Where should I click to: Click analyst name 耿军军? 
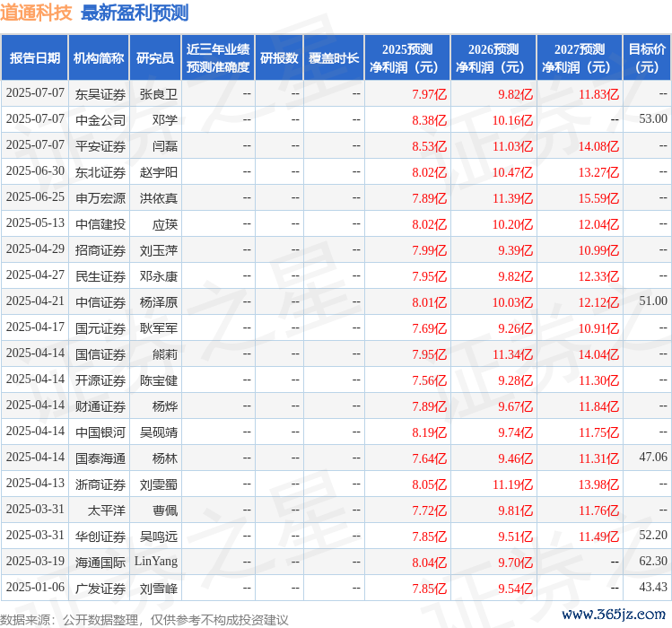click(x=159, y=328)
